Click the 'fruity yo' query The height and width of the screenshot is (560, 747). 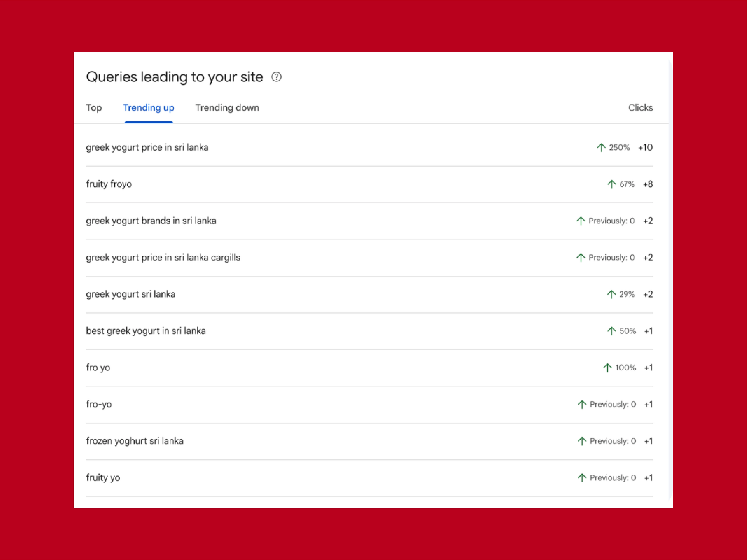(103, 478)
